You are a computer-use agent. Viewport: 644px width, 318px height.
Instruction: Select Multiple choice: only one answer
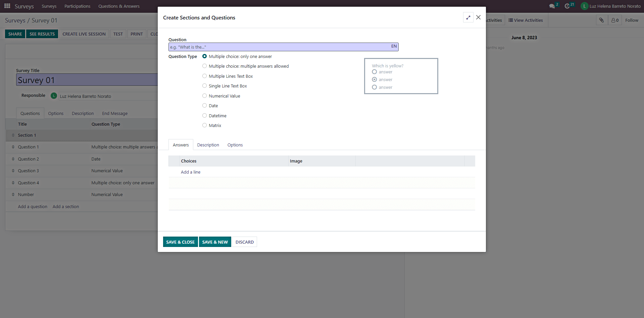204,56
